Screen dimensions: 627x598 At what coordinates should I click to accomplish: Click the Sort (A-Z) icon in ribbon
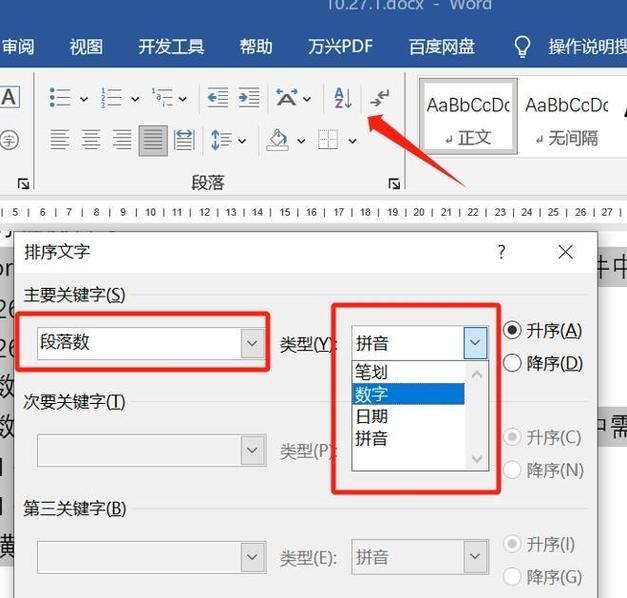click(343, 98)
